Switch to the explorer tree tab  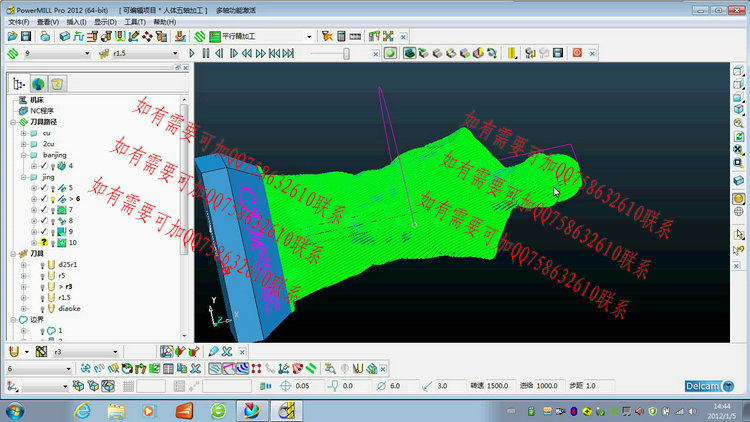click(19, 84)
